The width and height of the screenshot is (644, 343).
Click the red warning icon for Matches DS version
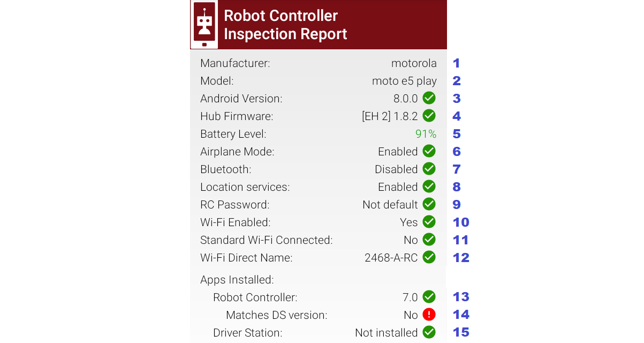point(429,315)
